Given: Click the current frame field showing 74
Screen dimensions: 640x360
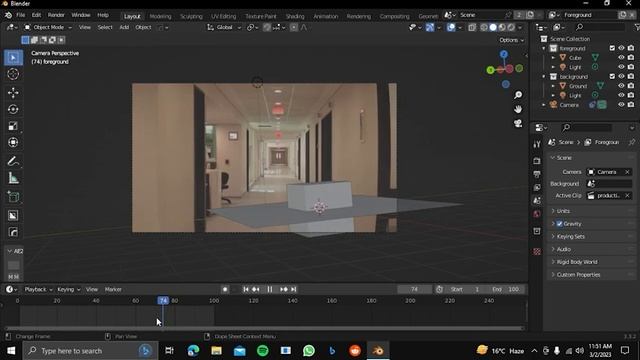Looking at the screenshot, I should tap(414, 289).
